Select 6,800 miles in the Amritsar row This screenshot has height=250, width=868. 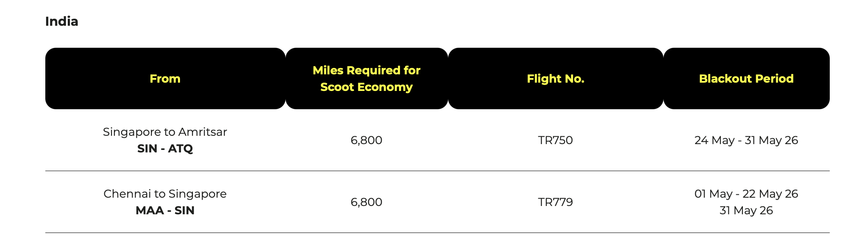[x=366, y=140]
